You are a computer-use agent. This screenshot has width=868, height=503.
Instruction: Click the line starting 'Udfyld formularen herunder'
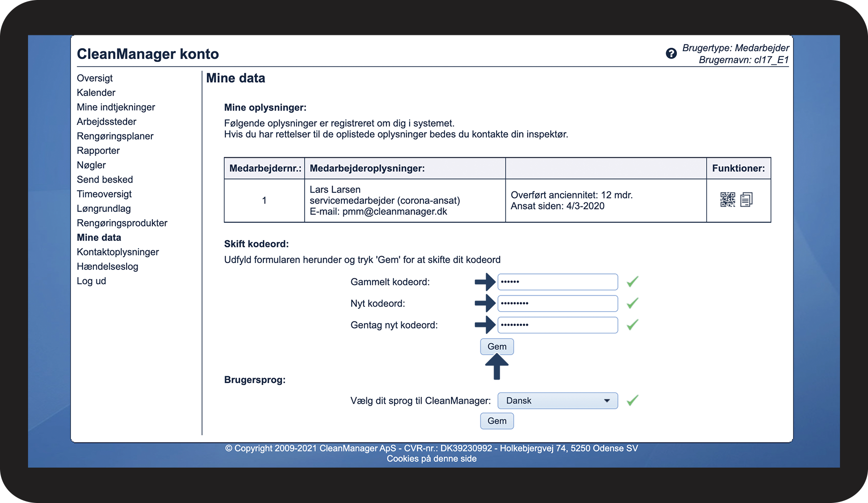363,260
